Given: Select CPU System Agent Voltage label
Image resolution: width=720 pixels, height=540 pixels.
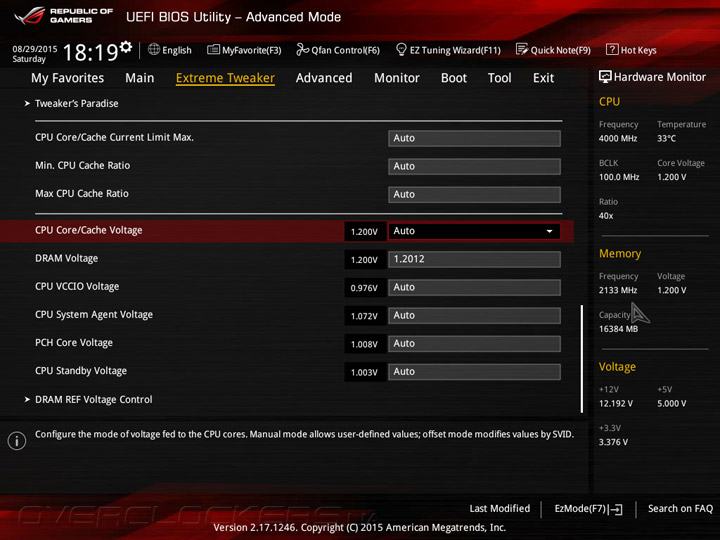Looking at the screenshot, I should pyautogui.click(x=94, y=315).
